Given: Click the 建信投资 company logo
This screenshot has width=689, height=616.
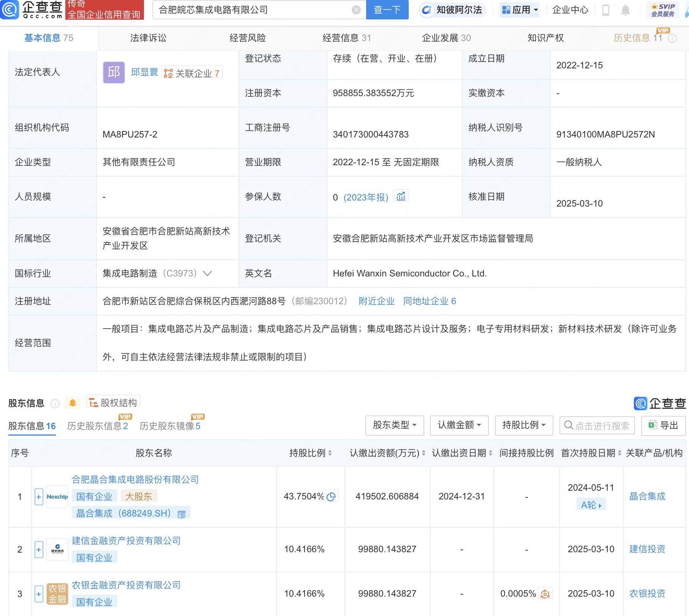Looking at the screenshot, I should [x=57, y=549].
